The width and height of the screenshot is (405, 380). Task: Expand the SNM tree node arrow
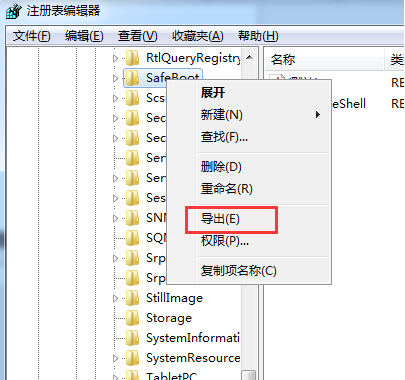point(115,219)
